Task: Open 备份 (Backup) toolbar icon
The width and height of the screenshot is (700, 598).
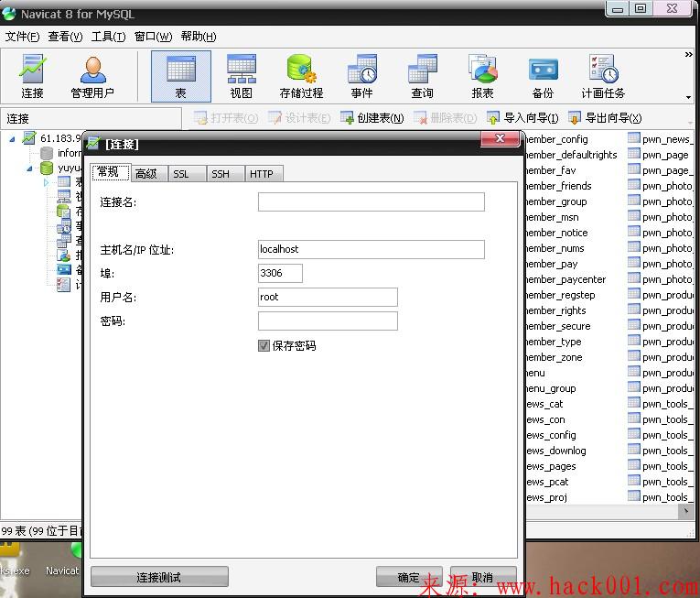Action: (x=543, y=76)
